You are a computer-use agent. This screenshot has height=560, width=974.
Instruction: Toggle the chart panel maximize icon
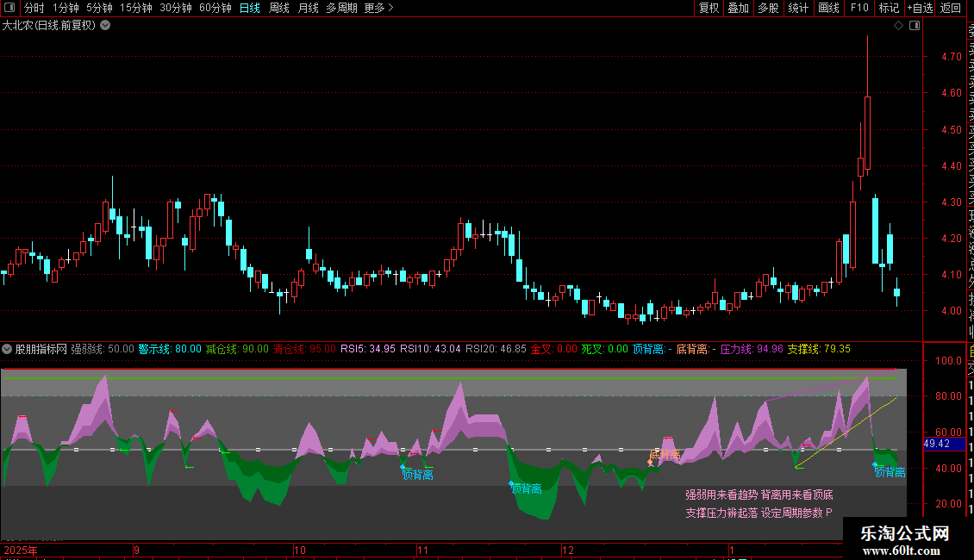pyautogui.click(x=915, y=26)
